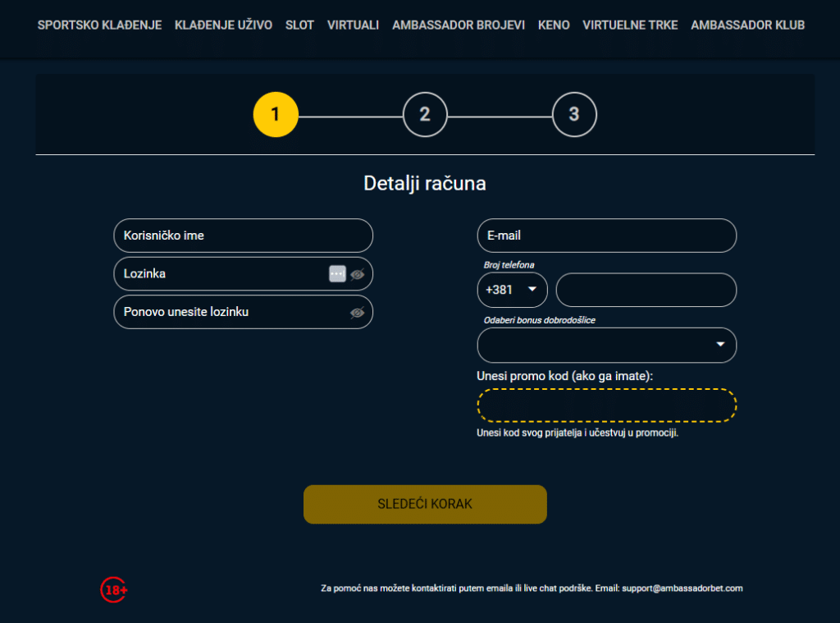Open +381 country code dropdown
The image size is (840, 623).
[512, 290]
